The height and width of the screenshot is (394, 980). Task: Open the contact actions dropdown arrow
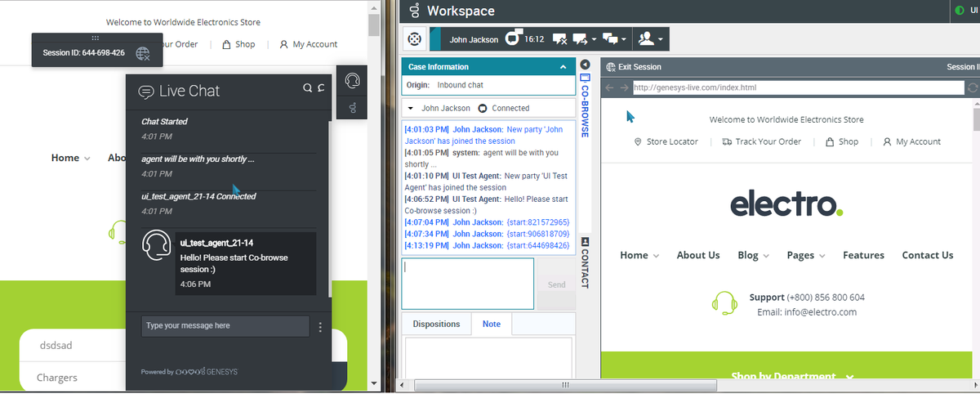pos(660,39)
